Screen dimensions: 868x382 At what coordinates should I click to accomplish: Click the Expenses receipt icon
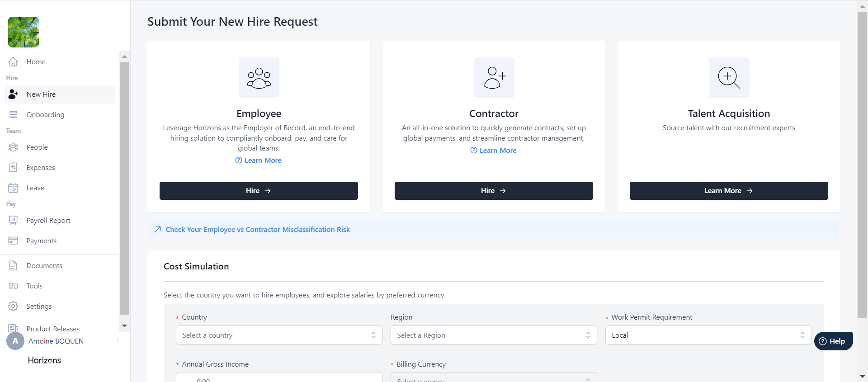[13, 168]
